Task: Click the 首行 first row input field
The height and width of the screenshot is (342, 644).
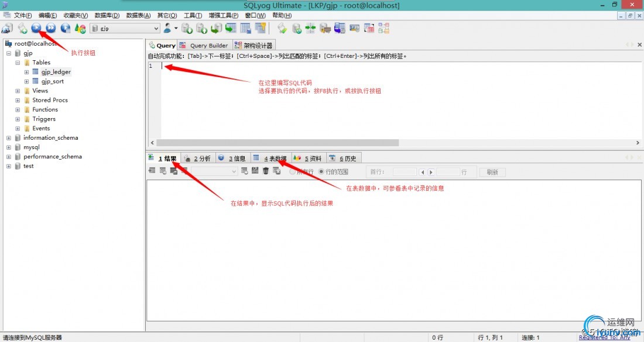Action: coord(405,172)
